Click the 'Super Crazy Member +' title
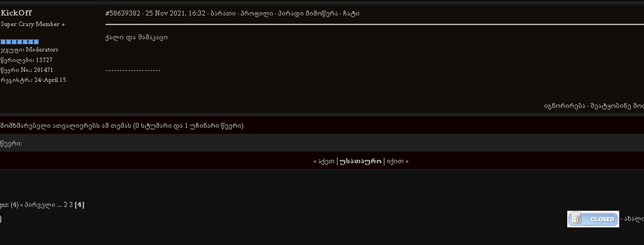This screenshot has height=245, width=644. click(33, 25)
